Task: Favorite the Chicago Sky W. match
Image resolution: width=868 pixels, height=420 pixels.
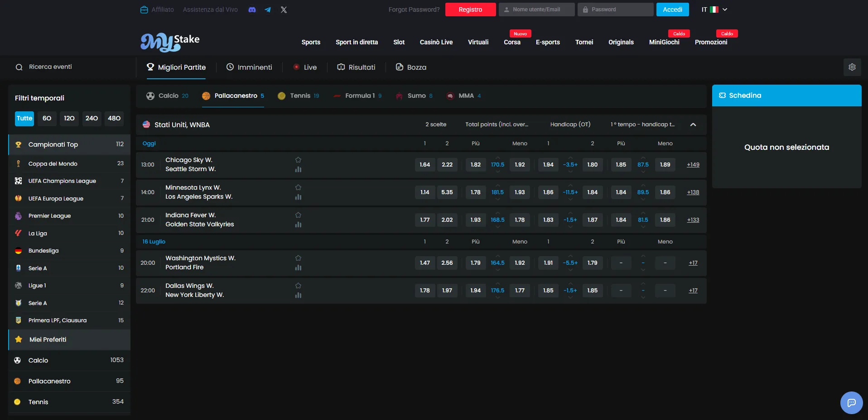Action: coord(298,160)
